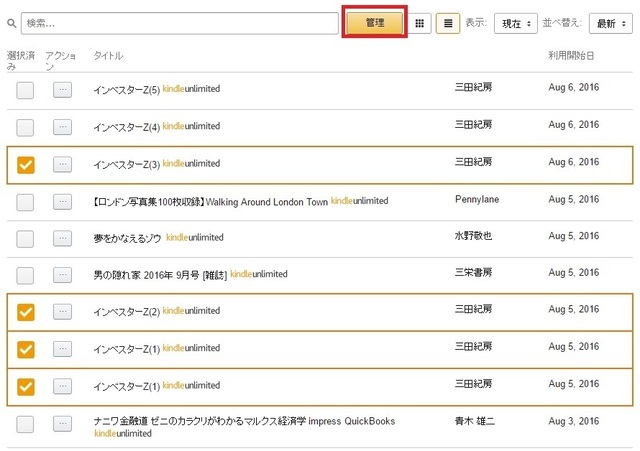Click kindleunlimited badge beside Walking Around London Town
Screen dimensions: 640x451
pos(359,201)
